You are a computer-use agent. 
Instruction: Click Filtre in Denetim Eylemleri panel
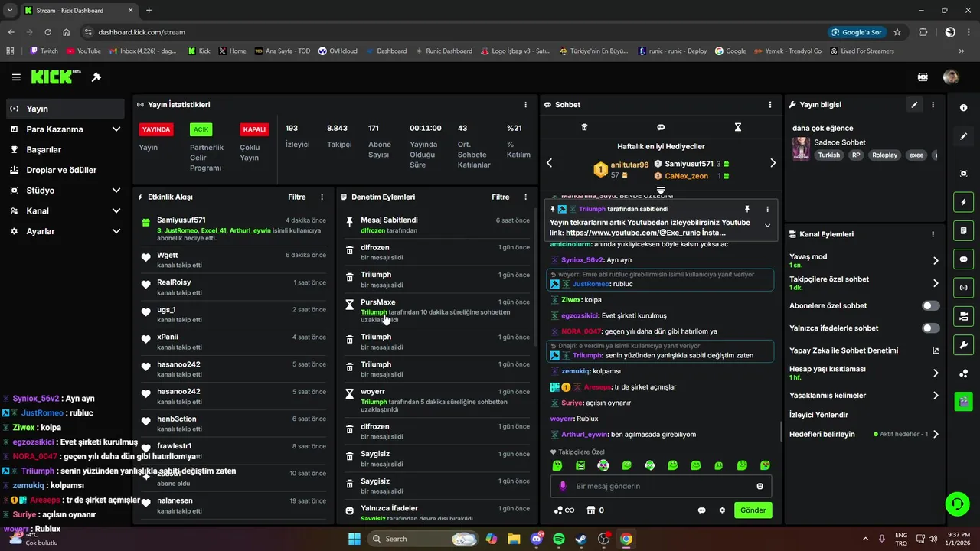coord(501,197)
